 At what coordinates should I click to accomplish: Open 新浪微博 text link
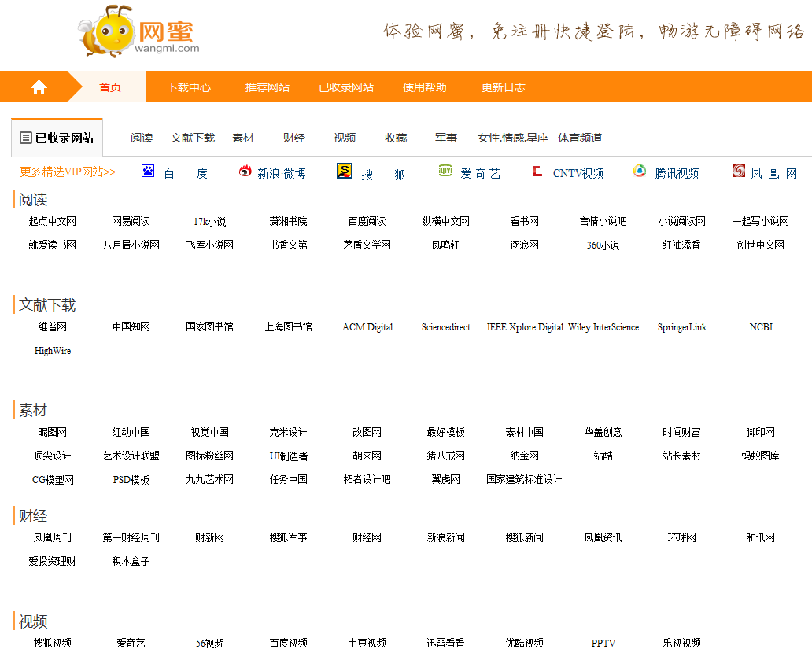[282, 173]
